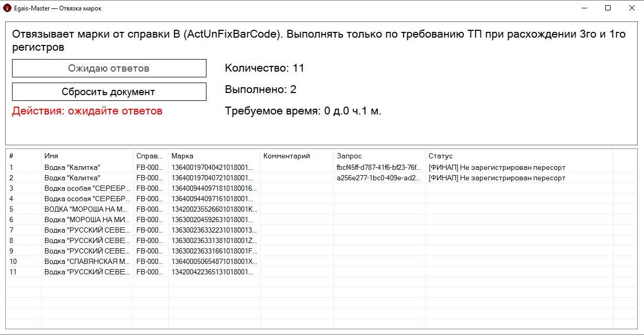
Task: Maximize the Egais-Master window
Action: tap(608, 8)
